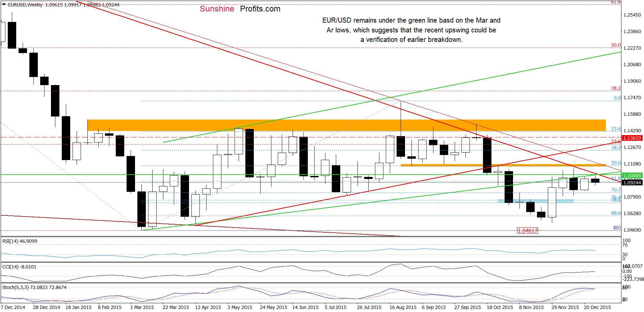644x312 pixels.
Task: Click the 14 Jun 2015 date label
Action: pos(305,307)
